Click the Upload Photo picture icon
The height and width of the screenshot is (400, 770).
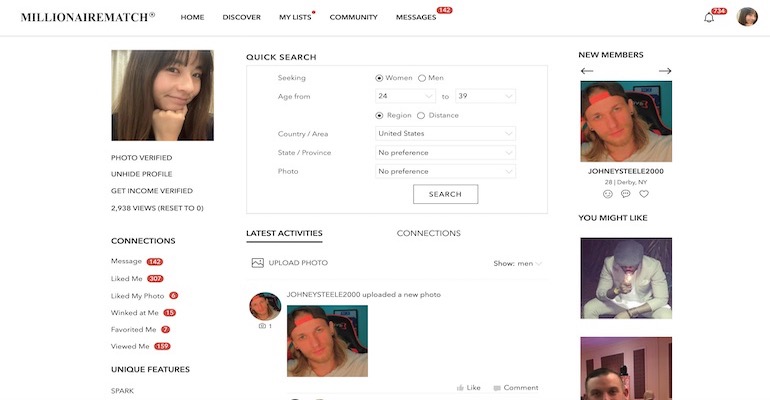tap(257, 263)
